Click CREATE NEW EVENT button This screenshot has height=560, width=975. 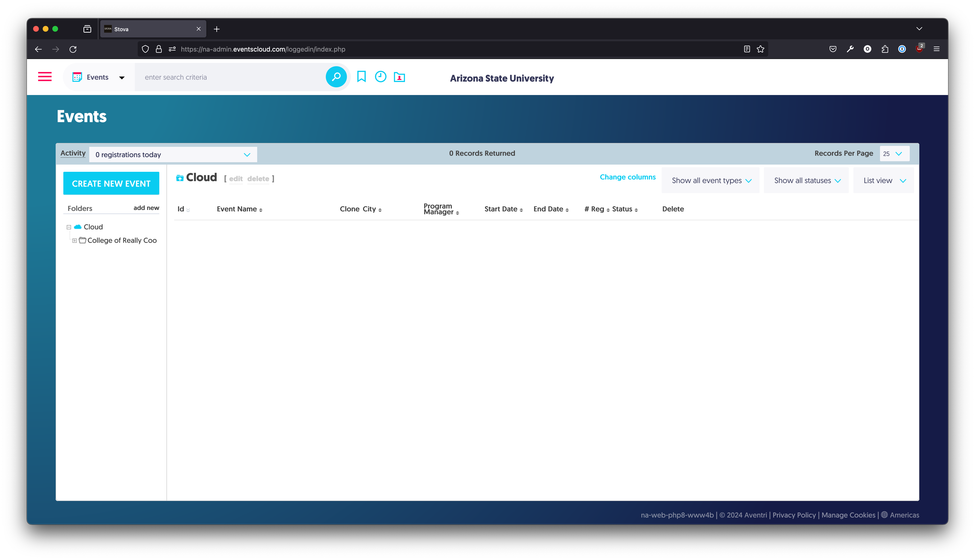tap(111, 184)
